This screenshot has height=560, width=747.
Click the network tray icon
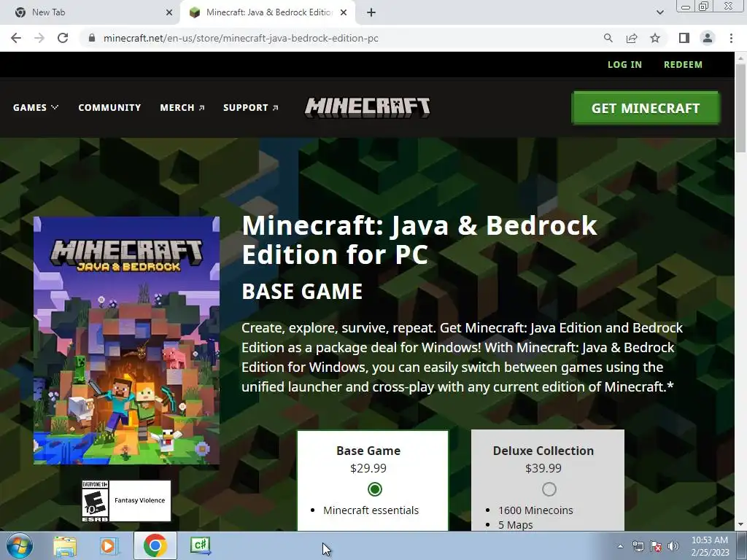(638, 546)
